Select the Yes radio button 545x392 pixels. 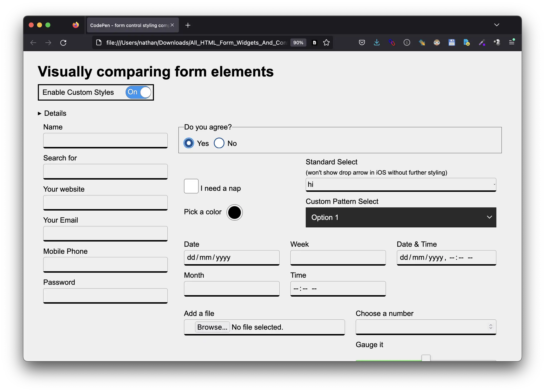(189, 143)
